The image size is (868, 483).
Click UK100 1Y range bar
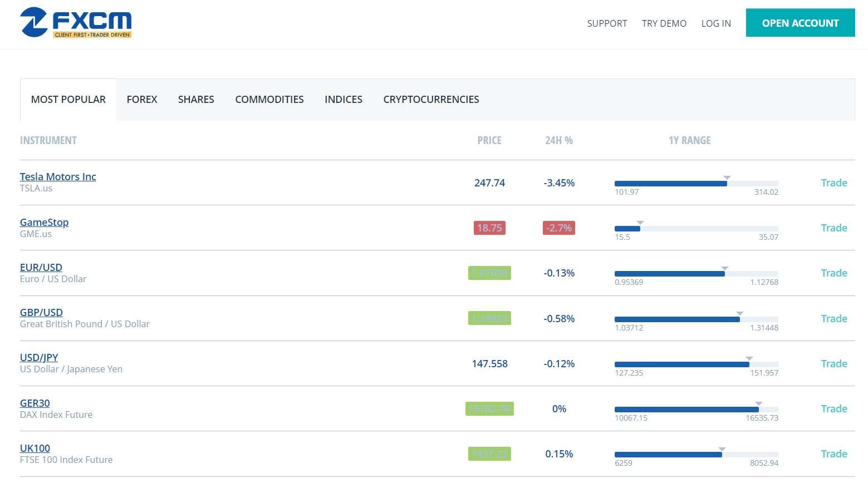click(697, 455)
